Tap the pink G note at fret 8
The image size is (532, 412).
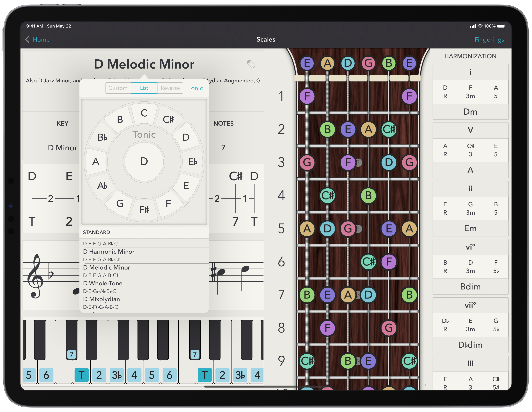(x=389, y=328)
